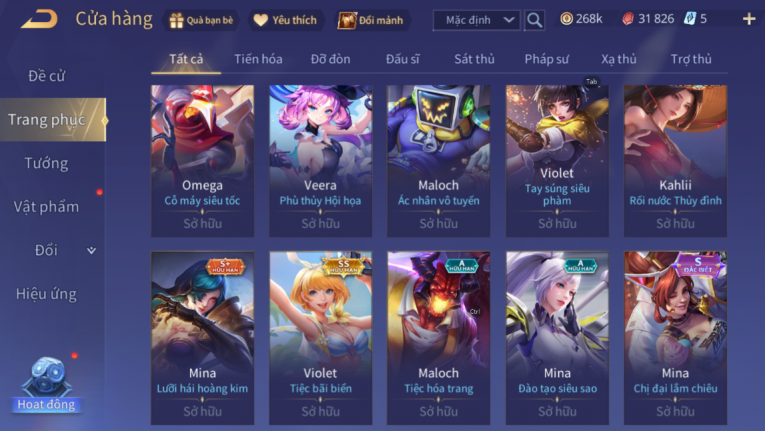The height and width of the screenshot is (431, 765).
Task: Select the Pháp sư category tab
Action: point(546,59)
